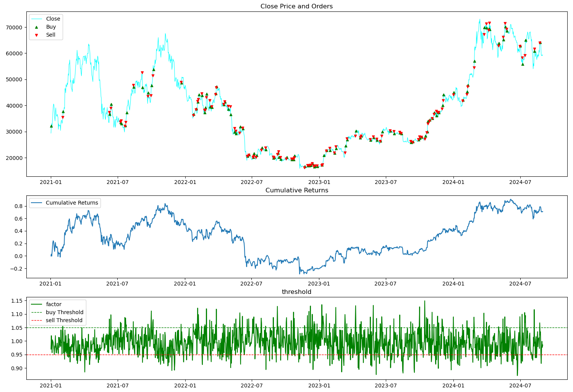Collapse the Cumulative Returns legend box
The height and width of the screenshot is (392, 573).
pyautogui.click(x=65, y=203)
